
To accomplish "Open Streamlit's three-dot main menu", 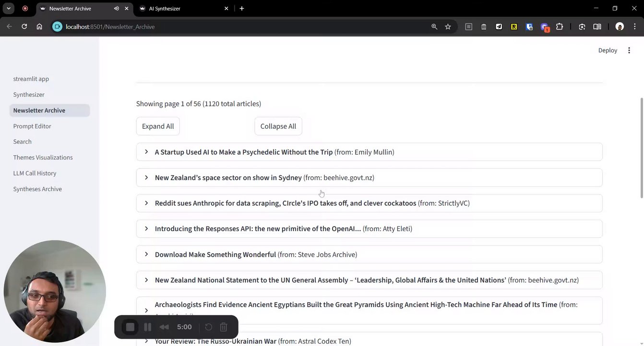I will tap(629, 50).
